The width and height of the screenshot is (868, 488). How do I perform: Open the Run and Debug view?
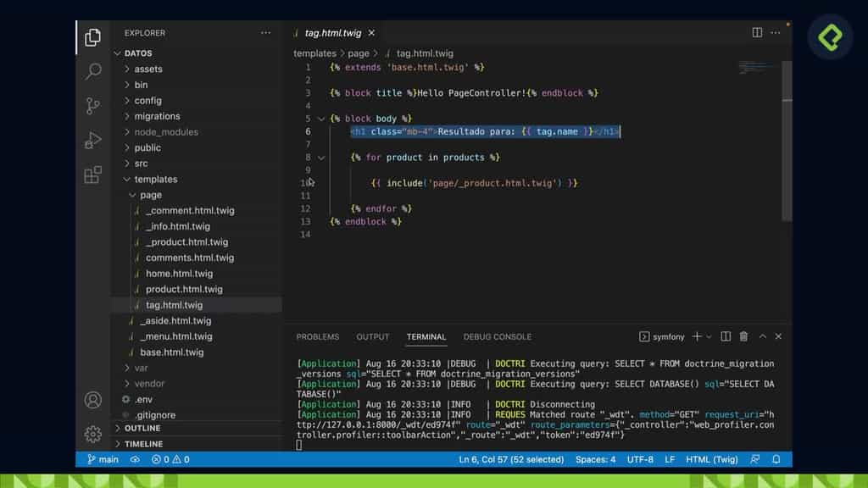[x=92, y=140]
